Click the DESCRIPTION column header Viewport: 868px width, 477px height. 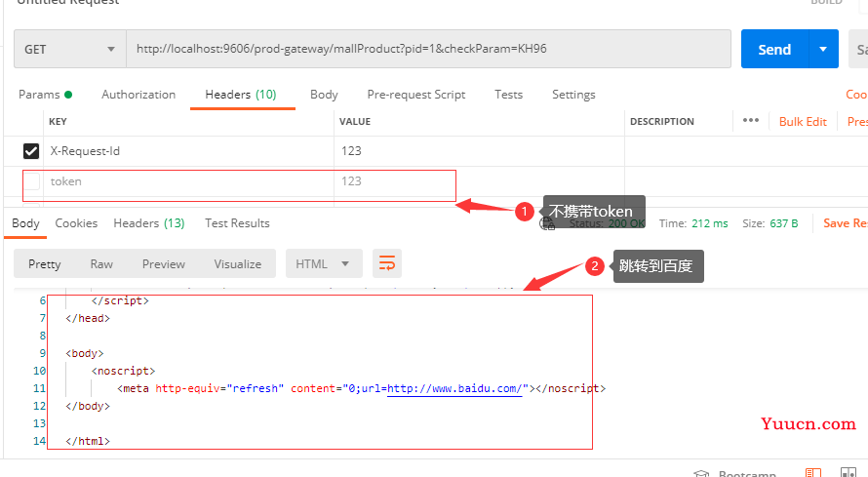[x=662, y=122]
